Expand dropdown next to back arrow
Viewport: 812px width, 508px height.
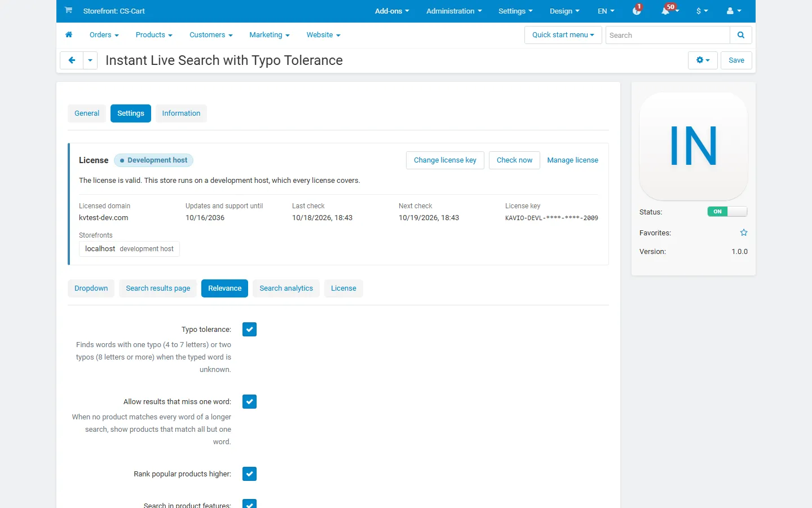[90, 60]
